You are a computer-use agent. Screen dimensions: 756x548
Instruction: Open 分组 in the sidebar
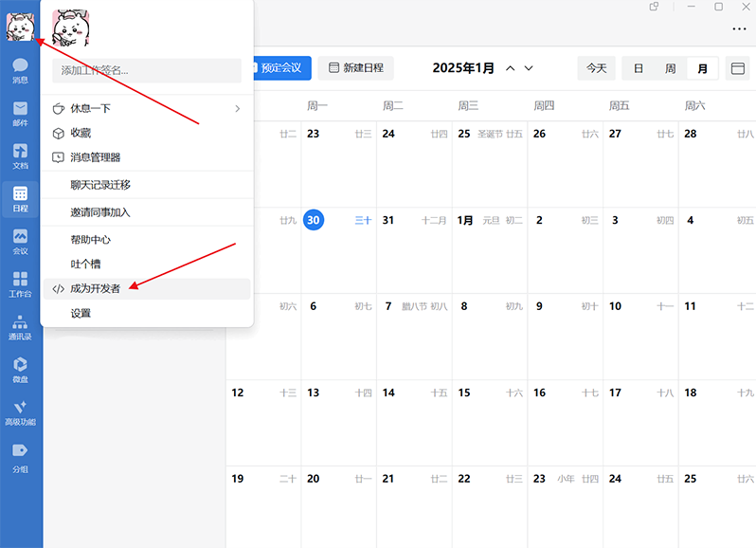20,458
